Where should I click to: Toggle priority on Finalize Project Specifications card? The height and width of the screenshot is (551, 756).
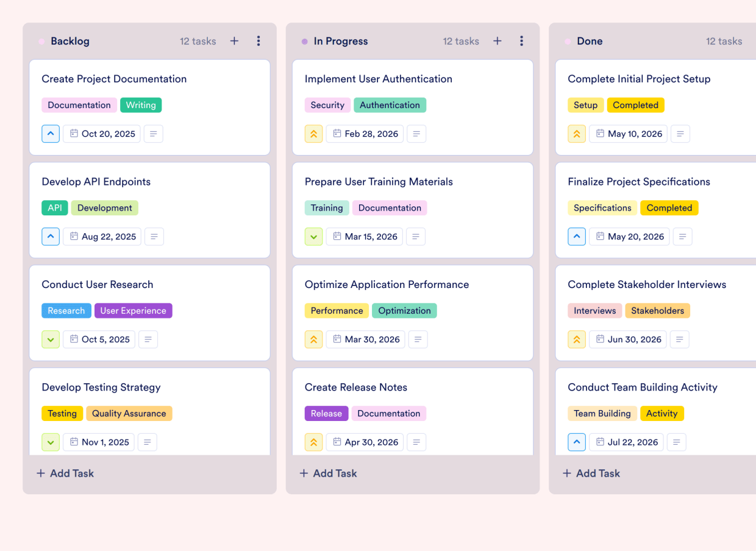(577, 236)
